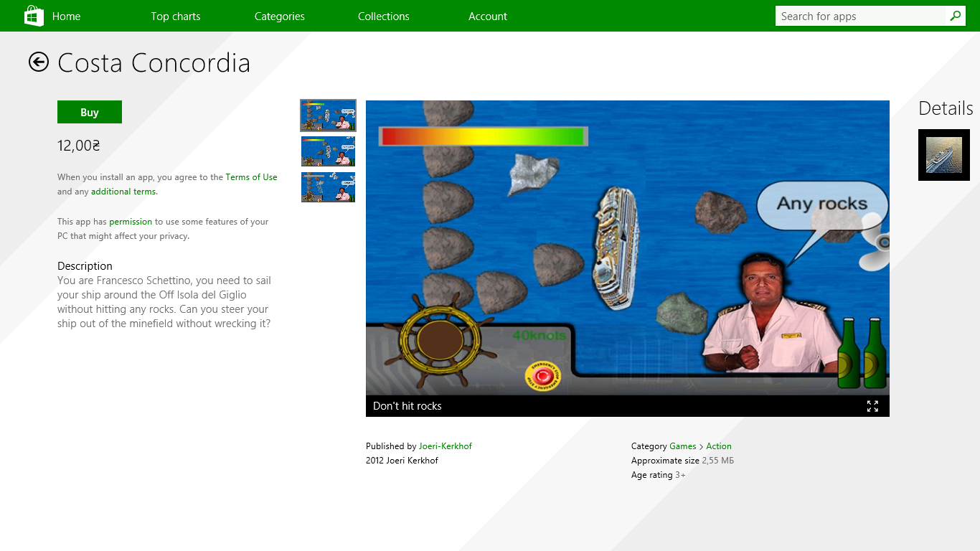The width and height of the screenshot is (980, 551).
Task: Open Categories menu
Action: 280,17
